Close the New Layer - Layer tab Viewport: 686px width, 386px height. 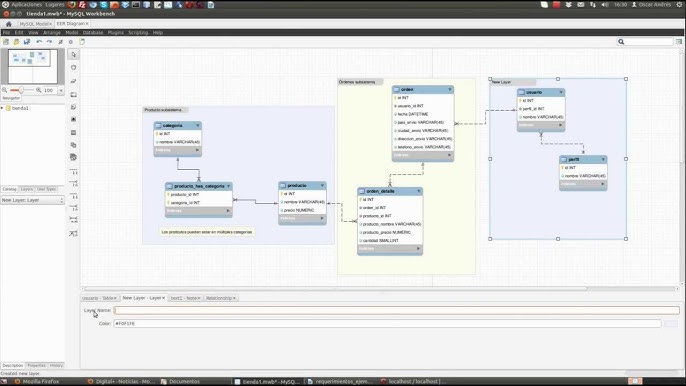164,298
